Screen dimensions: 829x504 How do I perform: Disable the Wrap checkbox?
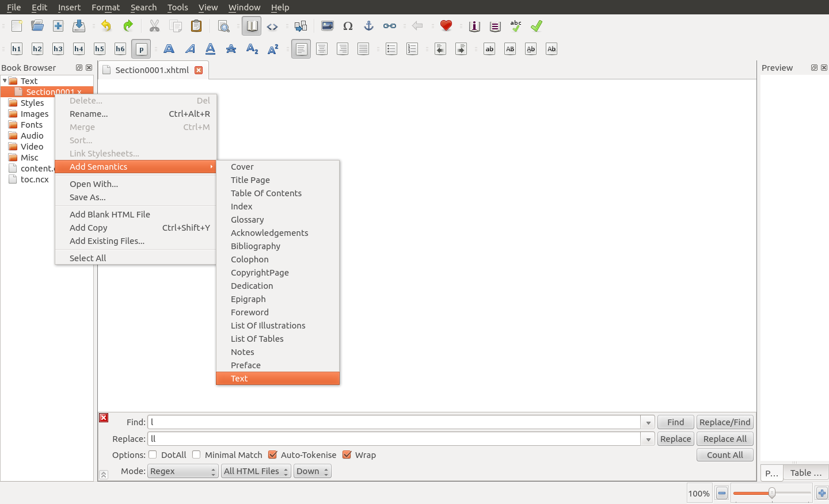(x=347, y=455)
